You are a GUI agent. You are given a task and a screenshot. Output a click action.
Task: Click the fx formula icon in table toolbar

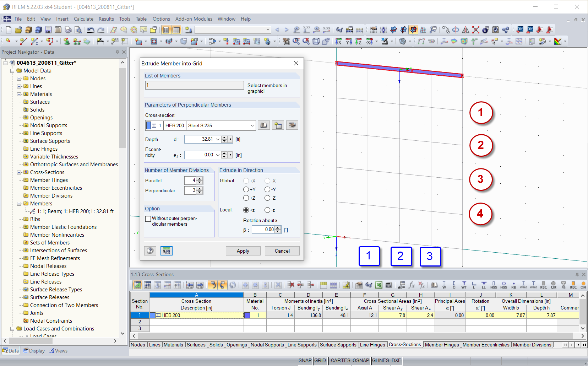pyautogui.click(x=412, y=285)
